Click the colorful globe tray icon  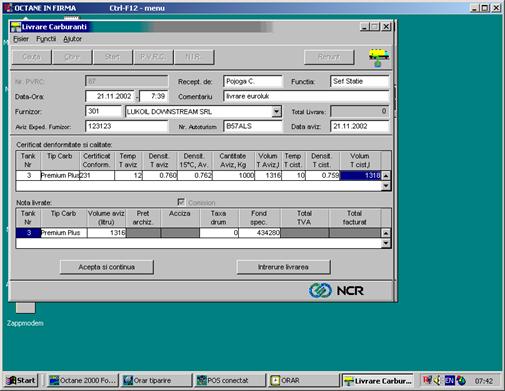[461, 380]
